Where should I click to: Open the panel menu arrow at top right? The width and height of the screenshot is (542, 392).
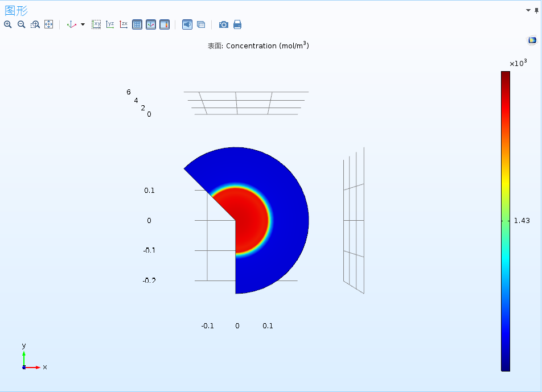pyautogui.click(x=528, y=10)
